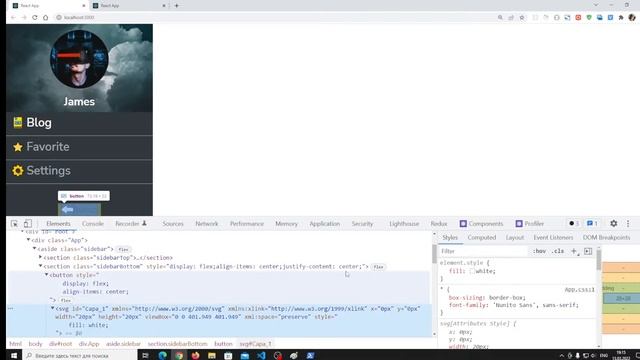The image size is (640, 360).
Task: Open File Explorer from taskbar
Action: (212, 356)
